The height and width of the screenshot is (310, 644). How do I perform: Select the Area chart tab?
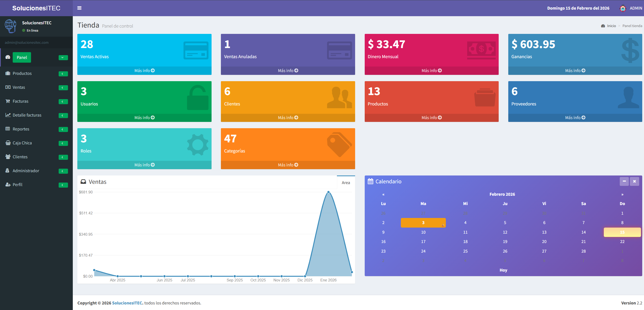click(x=346, y=183)
